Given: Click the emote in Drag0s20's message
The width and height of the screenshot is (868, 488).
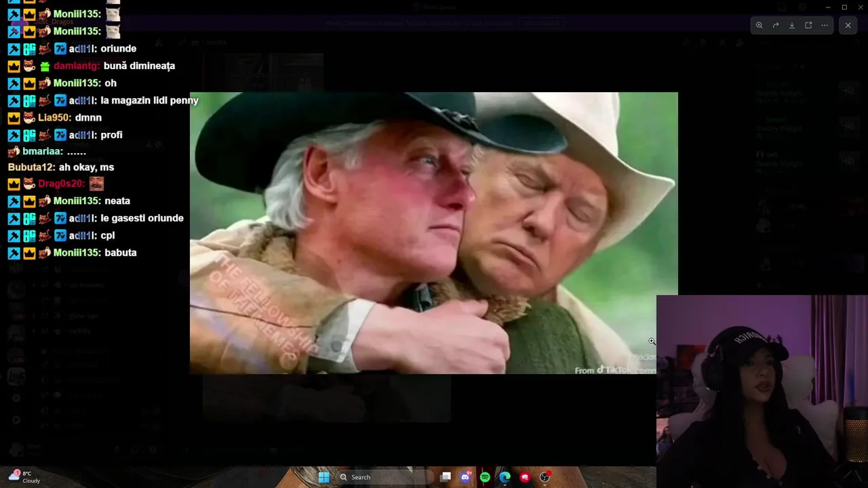Looking at the screenshot, I should pos(97,183).
